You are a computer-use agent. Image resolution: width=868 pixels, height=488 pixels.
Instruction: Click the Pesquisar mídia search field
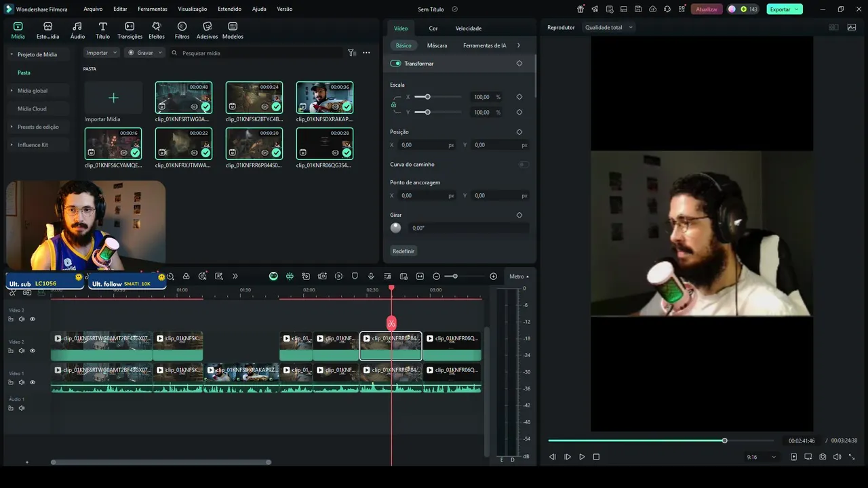click(256, 53)
